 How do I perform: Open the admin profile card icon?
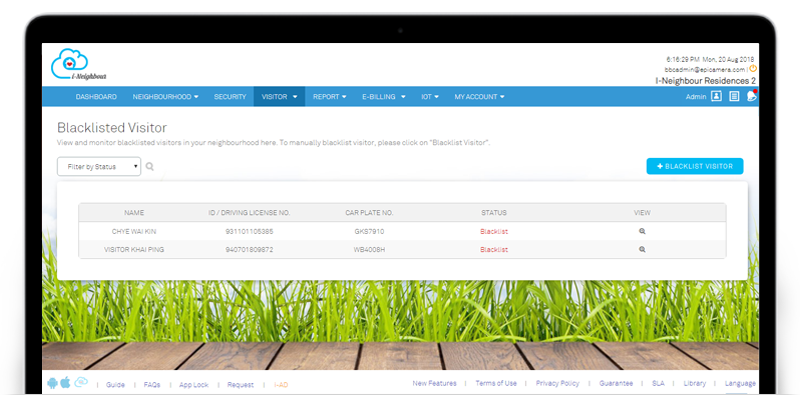pos(716,96)
